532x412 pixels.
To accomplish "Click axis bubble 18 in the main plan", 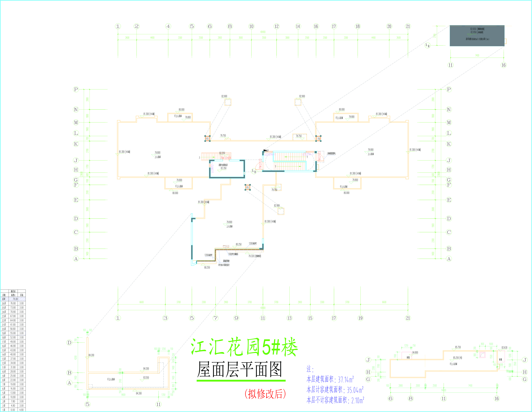I will coord(358,26).
